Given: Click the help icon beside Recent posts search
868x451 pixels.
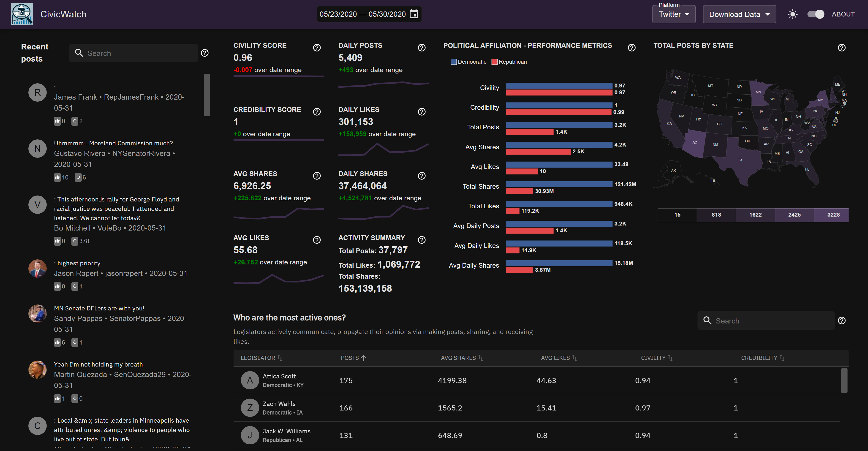Looking at the screenshot, I should pos(204,53).
